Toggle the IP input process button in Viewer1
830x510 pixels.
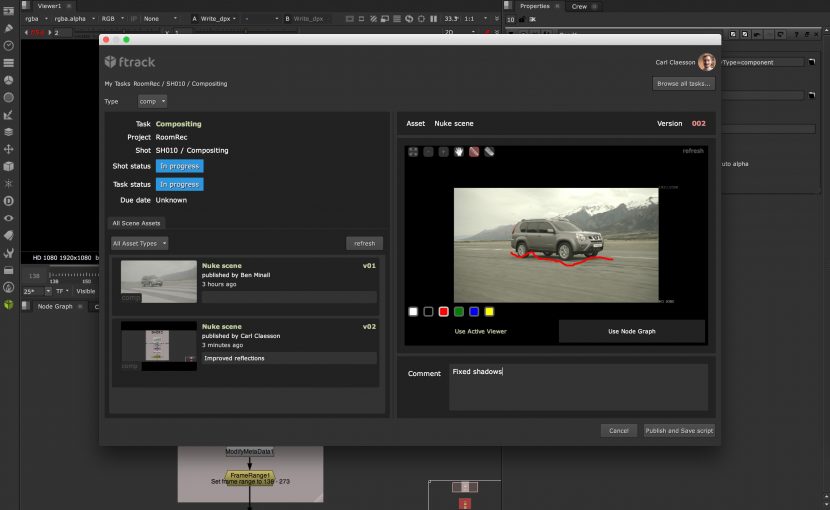(134, 19)
